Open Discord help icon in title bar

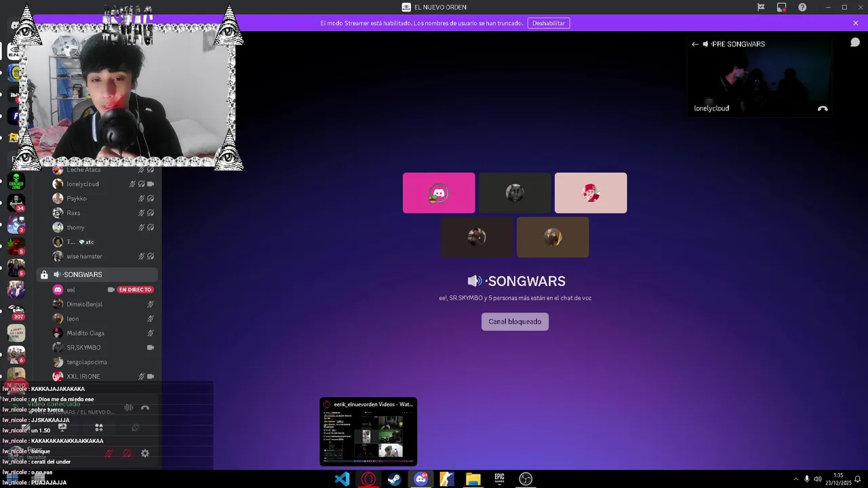tap(802, 7)
